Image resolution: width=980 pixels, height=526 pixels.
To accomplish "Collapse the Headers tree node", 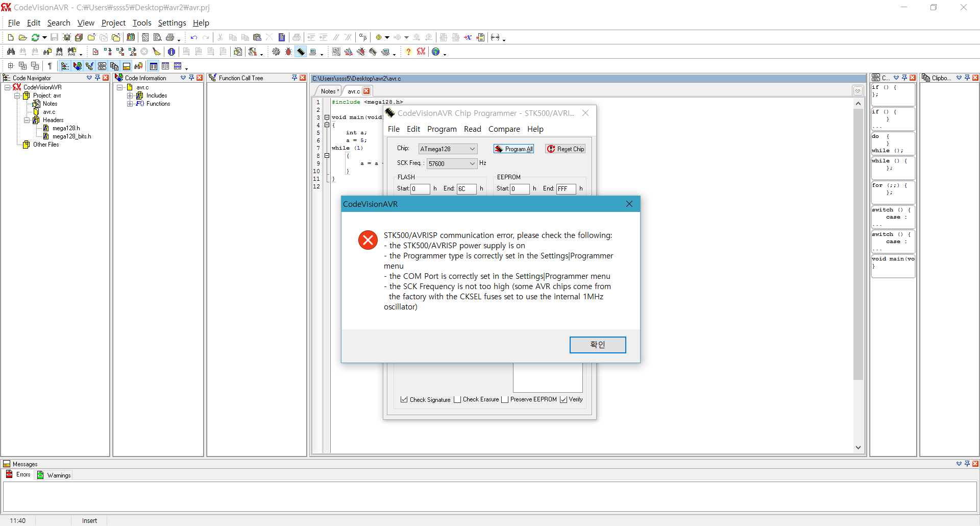I will coord(27,120).
